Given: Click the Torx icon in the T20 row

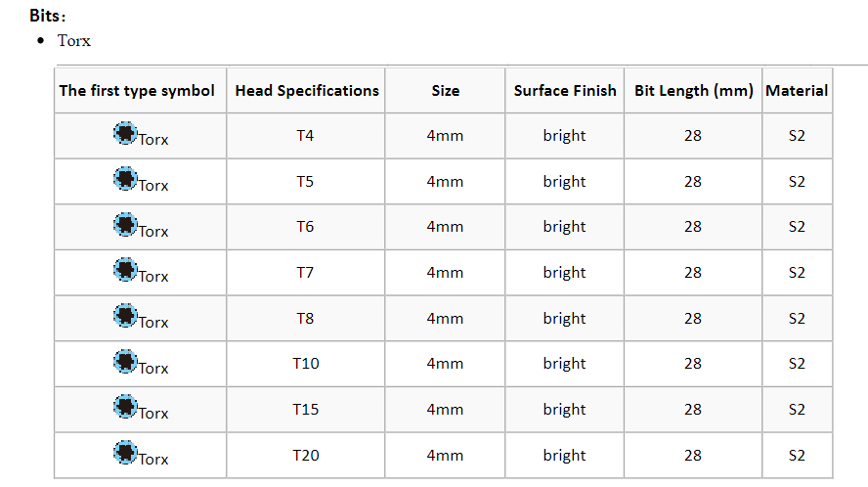Looking at the screenshot, I should point(125,452).
